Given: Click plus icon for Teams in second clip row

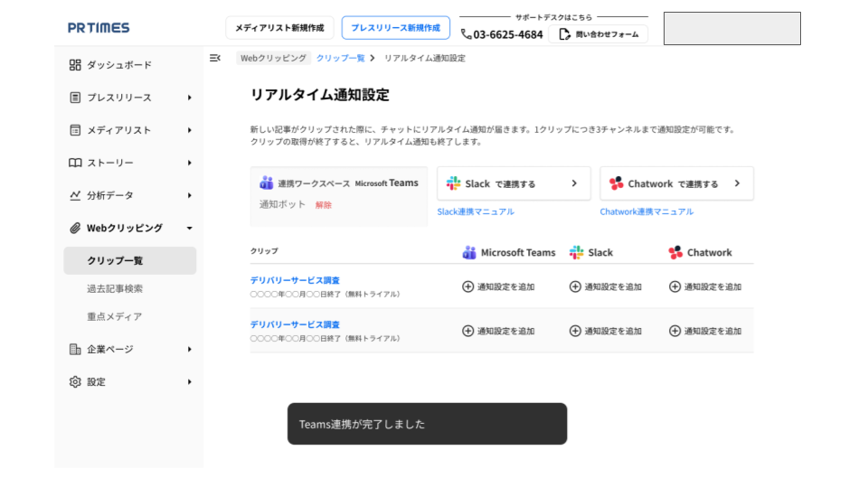Looking at the screenshot, I should (x=467, y=331).
